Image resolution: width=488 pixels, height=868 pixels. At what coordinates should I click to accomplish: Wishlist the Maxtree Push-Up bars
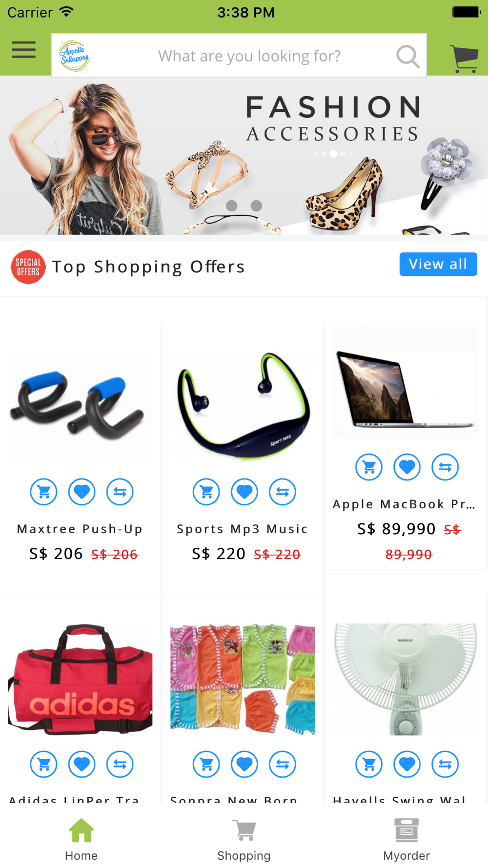coord(82,492)
